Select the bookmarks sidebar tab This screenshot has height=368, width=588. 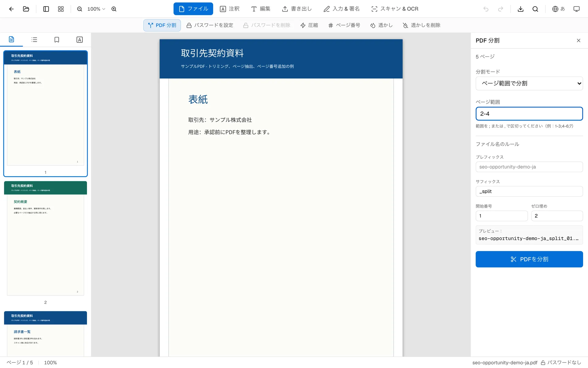[x=57, y=40]
